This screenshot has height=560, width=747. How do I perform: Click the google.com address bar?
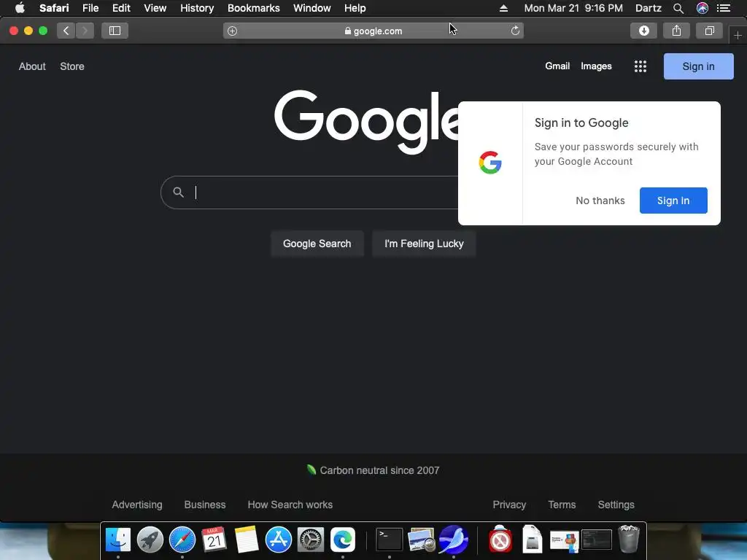pyautogui.click(x=373, y=31)
